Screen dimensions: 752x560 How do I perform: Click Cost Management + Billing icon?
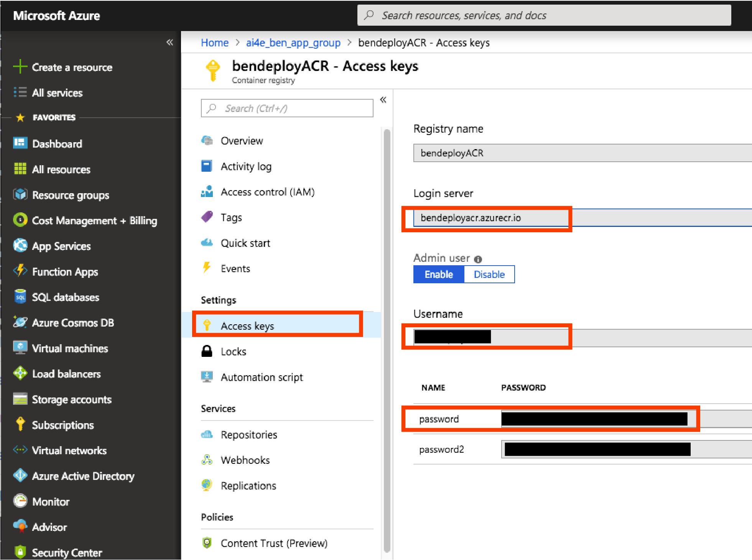[x=20, y=220]
